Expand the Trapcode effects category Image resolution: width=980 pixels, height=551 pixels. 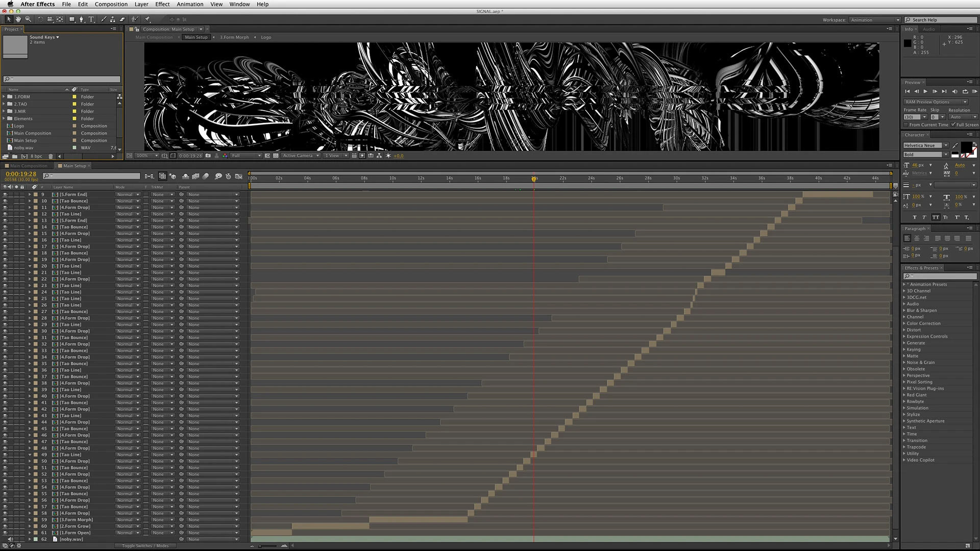(904, 447)
